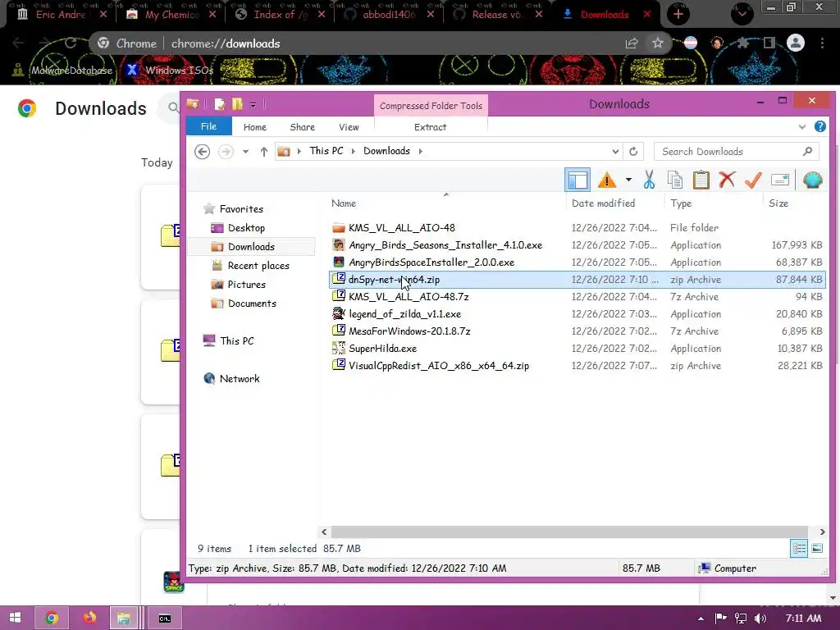Click the yellow warning triangle toolbar icon
840x630 pixels.
(x=607, y=180)
